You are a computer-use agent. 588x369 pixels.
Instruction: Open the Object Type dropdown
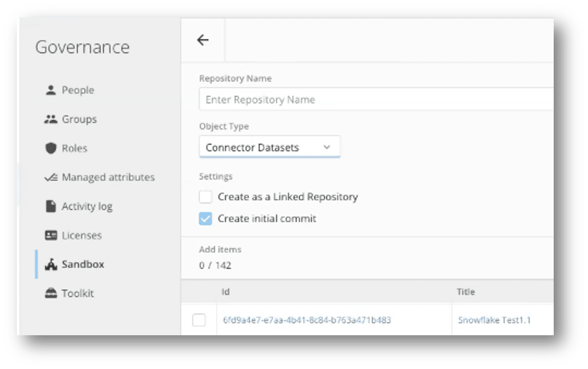pyautogui.click(x=269, y=147)
